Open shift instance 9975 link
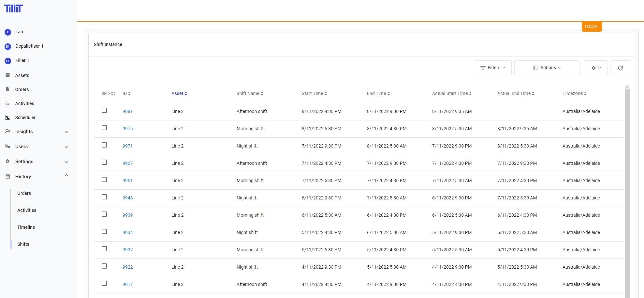Screen dimensions: 644x298 127,129
